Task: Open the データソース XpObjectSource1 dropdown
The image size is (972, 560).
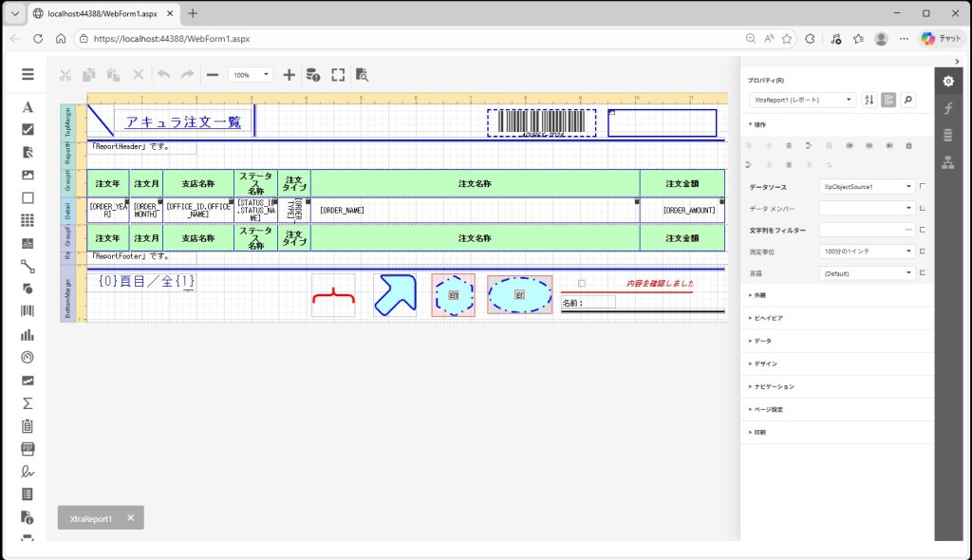Action: pyautogui.click(x=867, y=187)
